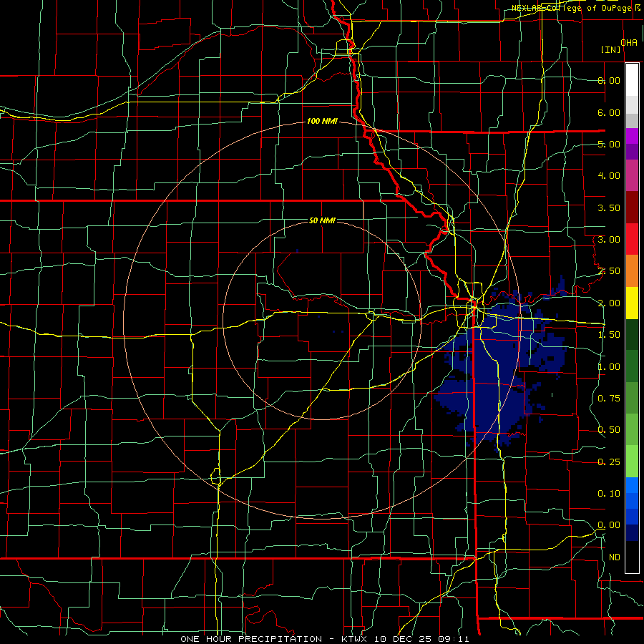Click the 3.00 legend value
The image size is (644, 644).
(609, 240)
